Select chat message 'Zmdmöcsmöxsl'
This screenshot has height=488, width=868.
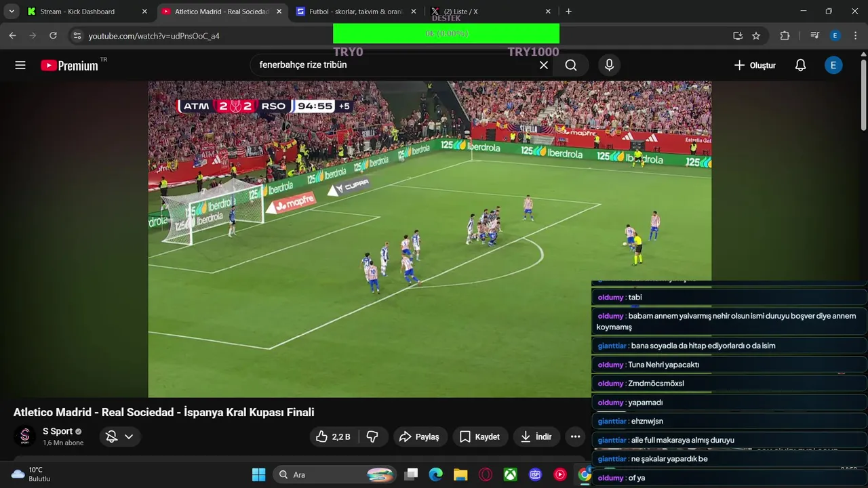coord(729,384)
